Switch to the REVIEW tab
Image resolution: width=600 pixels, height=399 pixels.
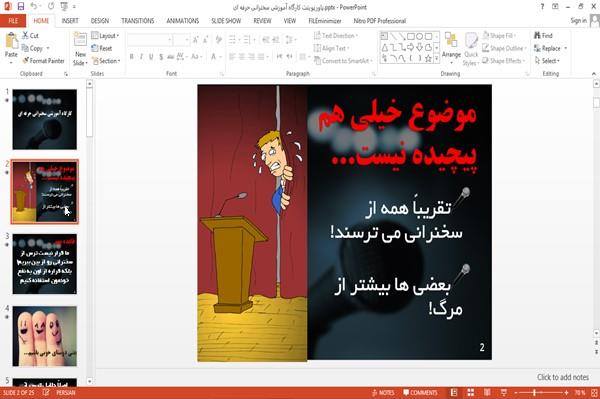(262, 21)
